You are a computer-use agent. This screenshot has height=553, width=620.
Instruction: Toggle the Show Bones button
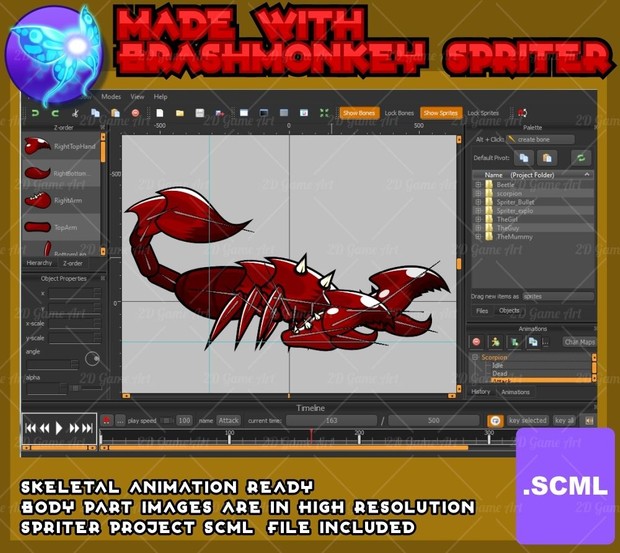coord(359,113)
